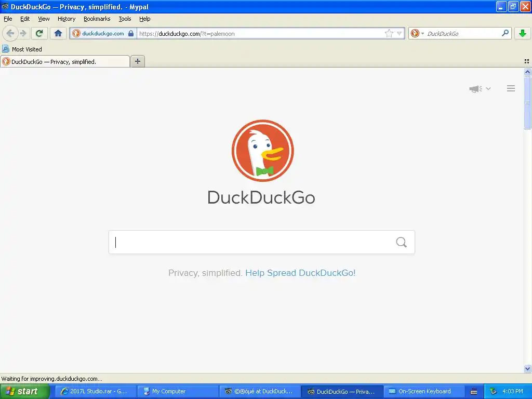Open address bar history dropdown arrow
This screenshot has height=399, width=532.
[400, 33]
